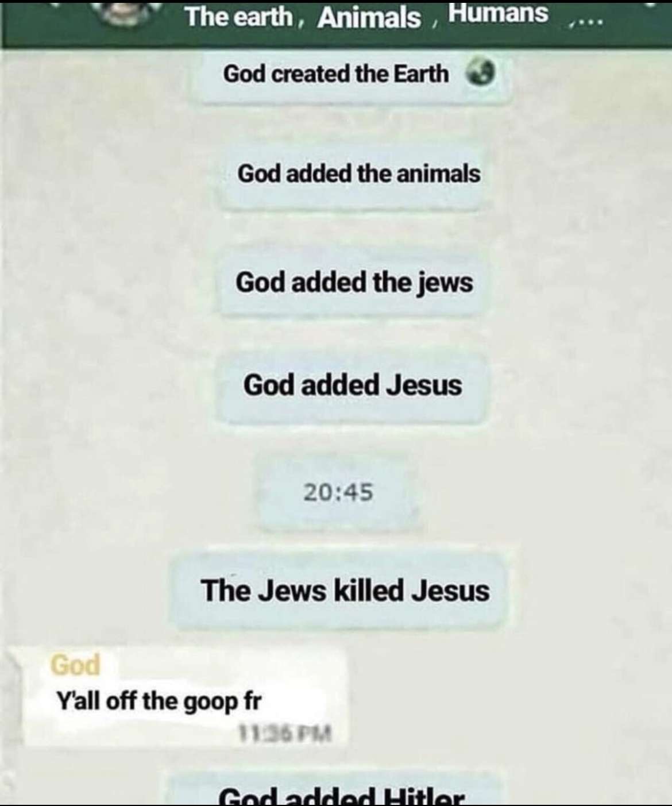
Task: Select the word 'Humans' in header
Action: 498,13
